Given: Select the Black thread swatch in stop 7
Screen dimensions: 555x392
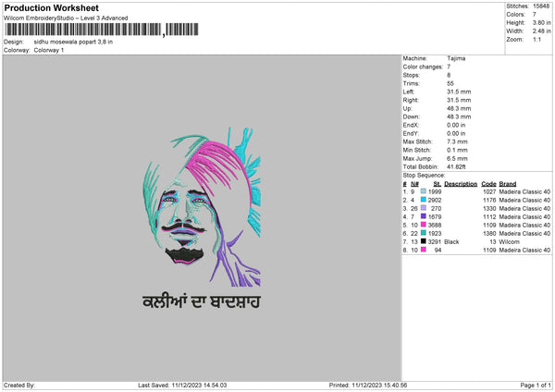Looking at the screenshot, I should click(424, 241).
